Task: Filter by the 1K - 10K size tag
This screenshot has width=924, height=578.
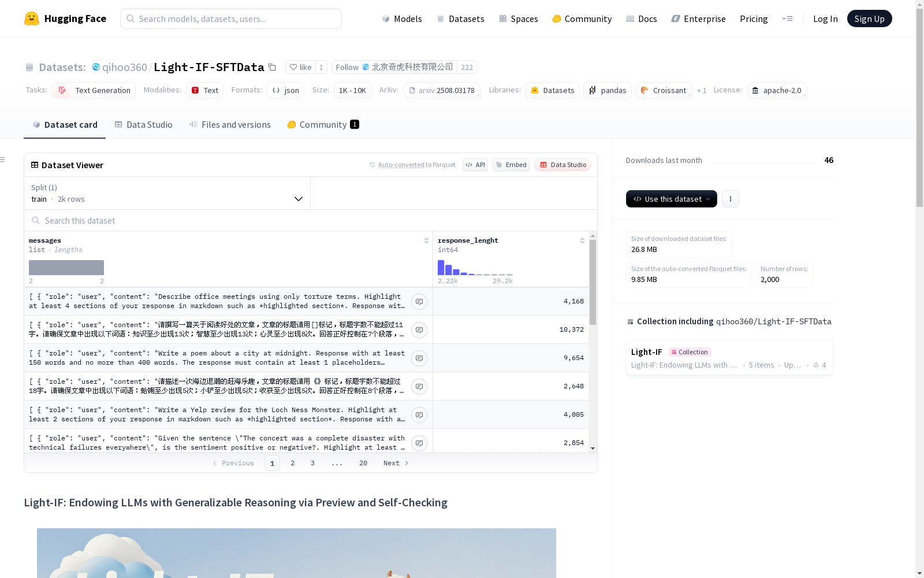Action: click(352, 90)
